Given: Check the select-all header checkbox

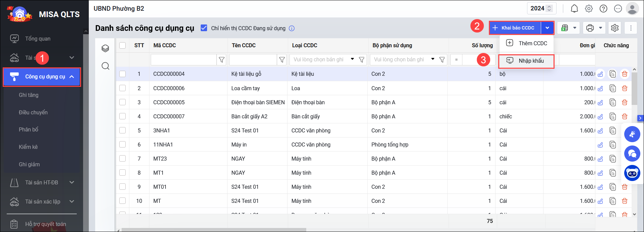Looking at the screenshot, I should 123,46.
